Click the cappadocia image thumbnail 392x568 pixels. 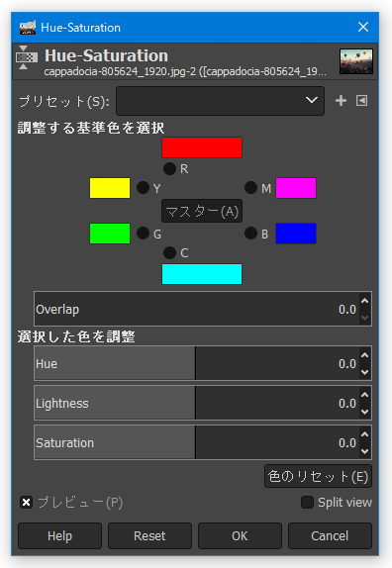point(356,61)
